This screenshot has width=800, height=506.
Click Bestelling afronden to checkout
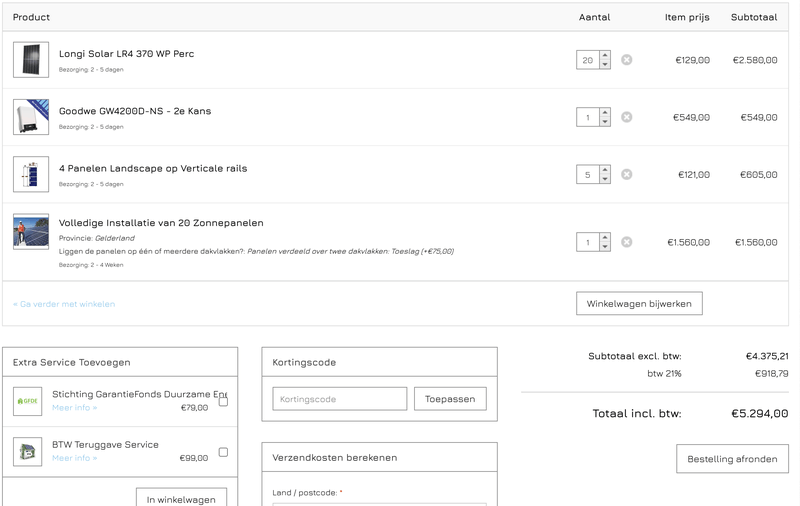(x=732, y=459)
